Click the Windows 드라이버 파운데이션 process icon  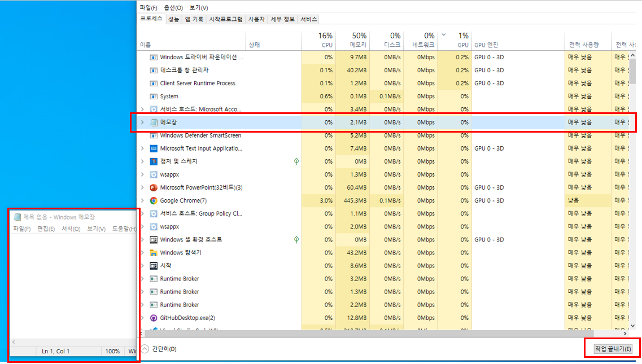tap(154, 58)
